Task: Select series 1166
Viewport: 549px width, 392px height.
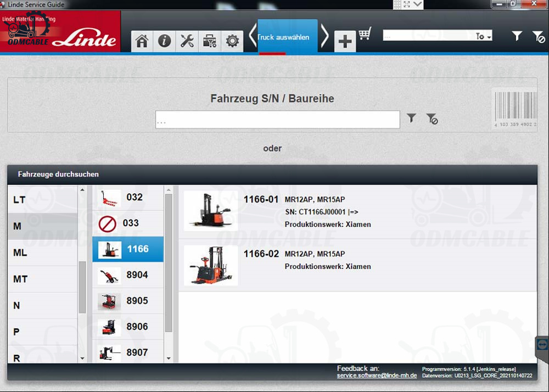Action: click(128, 249)
